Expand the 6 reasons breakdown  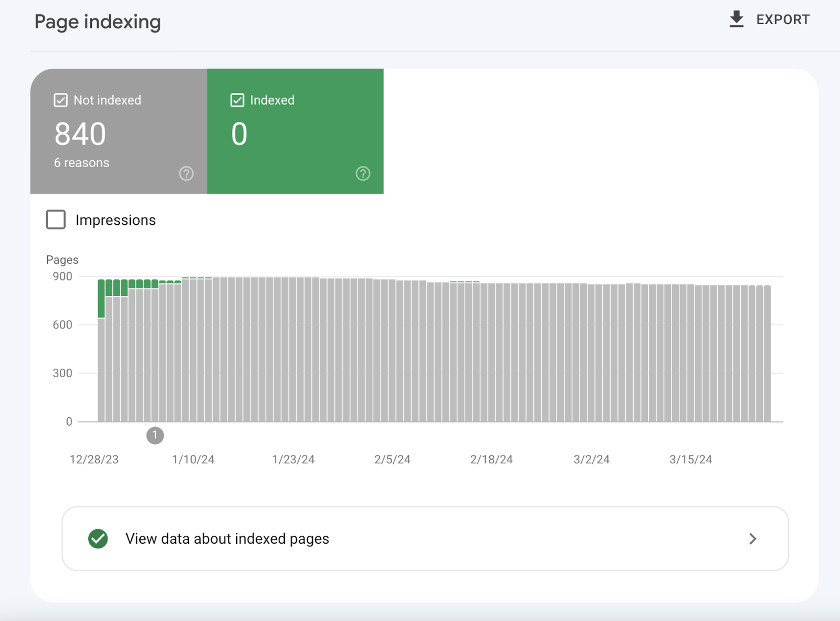[x=82, y=162]
